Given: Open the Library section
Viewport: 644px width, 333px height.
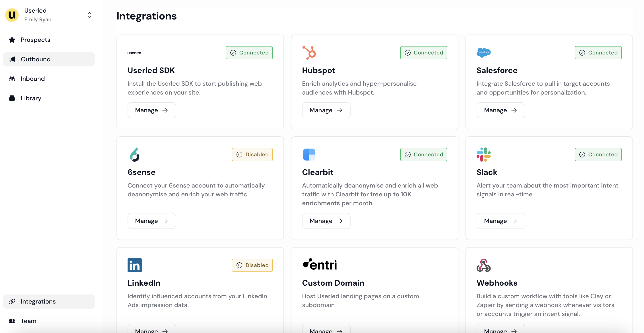Looking at the screenshot, I should pos(31,98).
